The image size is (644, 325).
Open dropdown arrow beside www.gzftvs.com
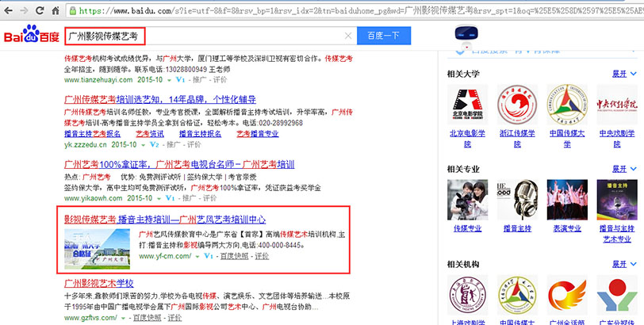click(x=123, y=318)
